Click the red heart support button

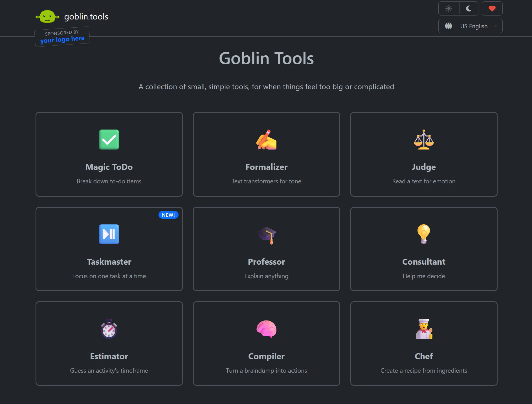492,8
